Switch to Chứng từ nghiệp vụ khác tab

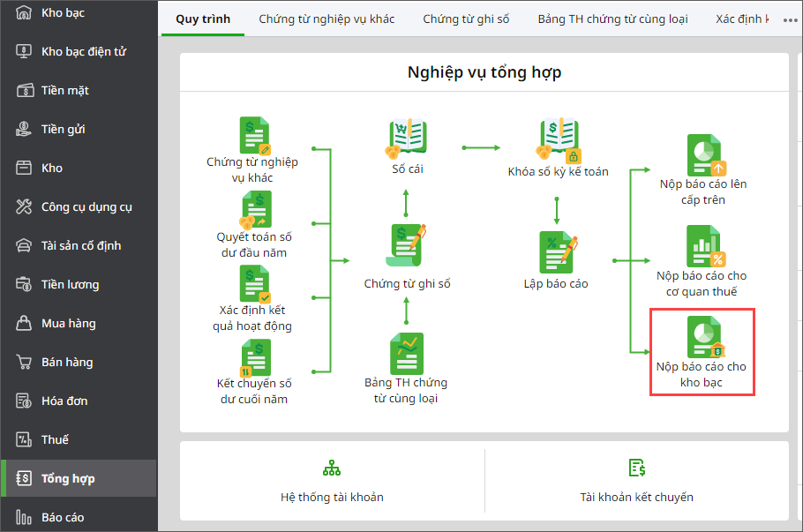pos(326,19)
